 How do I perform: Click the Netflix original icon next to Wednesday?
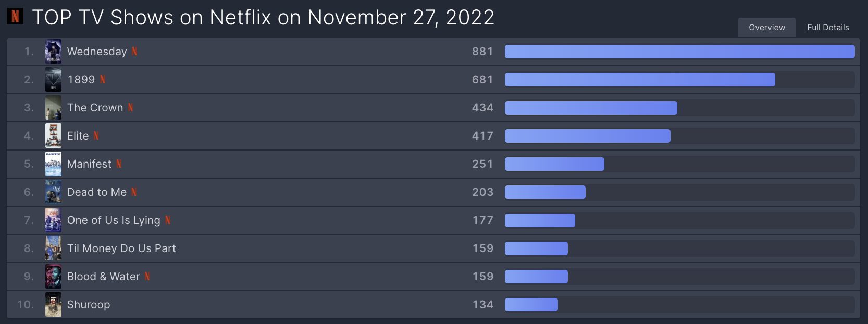coord(134,51)
